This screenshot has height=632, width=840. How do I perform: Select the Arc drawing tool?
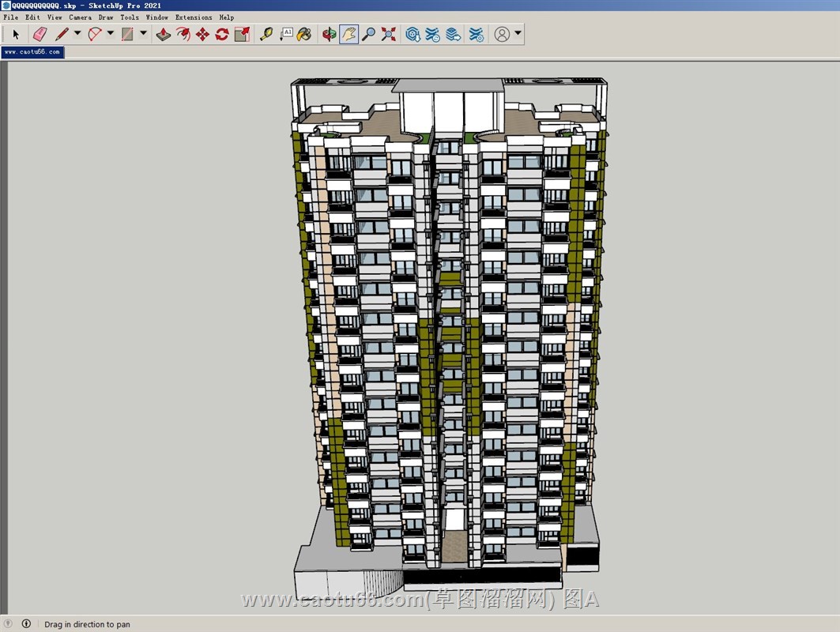(x=95, y=34)
